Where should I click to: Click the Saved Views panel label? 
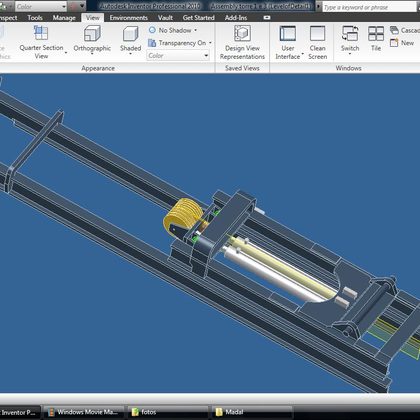[x=242, y=68]
